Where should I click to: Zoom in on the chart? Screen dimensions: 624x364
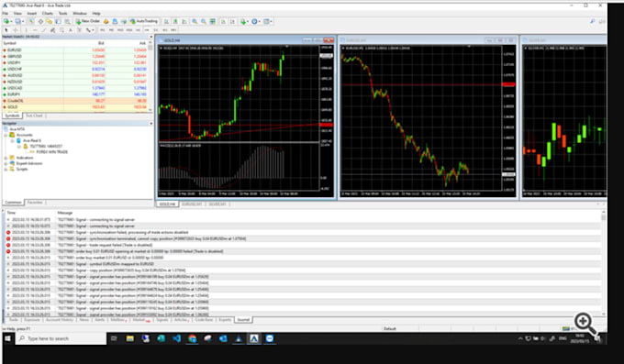(195, 21)
